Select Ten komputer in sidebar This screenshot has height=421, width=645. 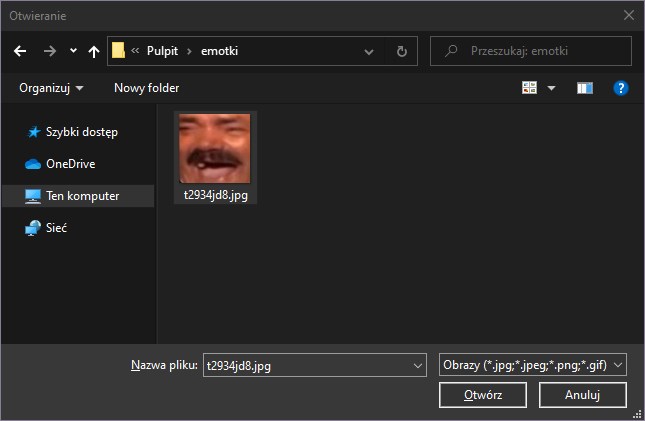pos(78,196)
